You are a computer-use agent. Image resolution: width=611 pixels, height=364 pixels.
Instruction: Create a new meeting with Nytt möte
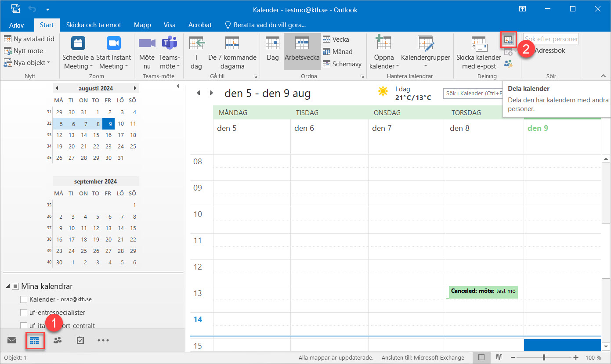click(24, 51)
